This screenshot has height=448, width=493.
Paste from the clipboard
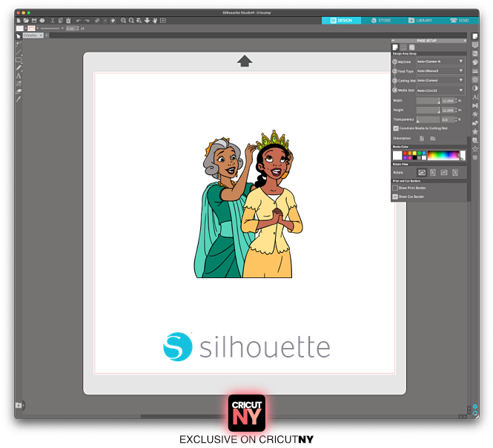pyautogui.click(x=68, y=21)
